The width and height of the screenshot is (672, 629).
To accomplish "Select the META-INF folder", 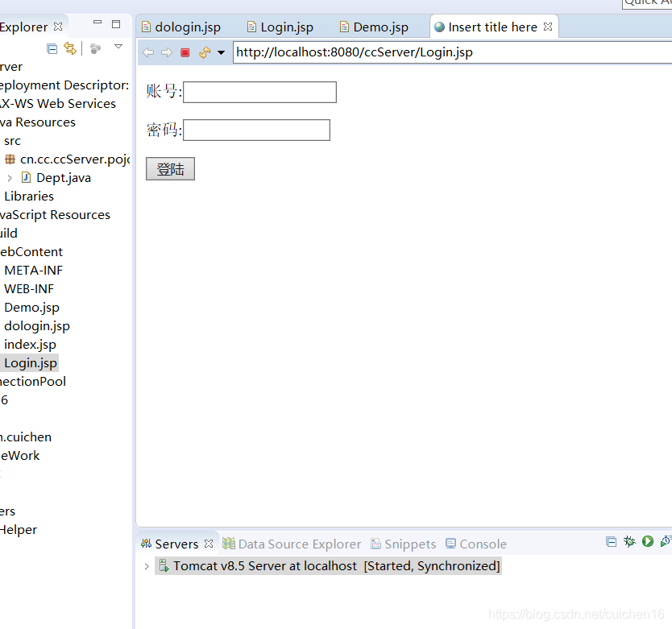I will point(33,271).
